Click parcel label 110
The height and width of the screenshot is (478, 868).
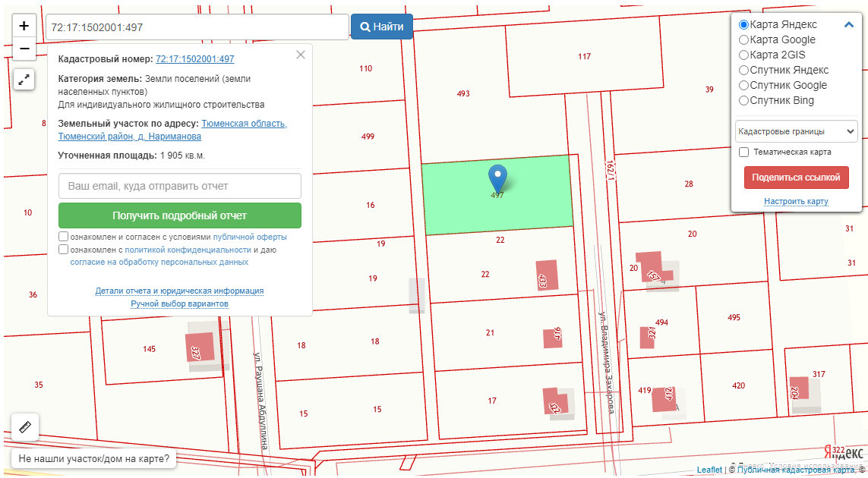(x=365, y=68)
